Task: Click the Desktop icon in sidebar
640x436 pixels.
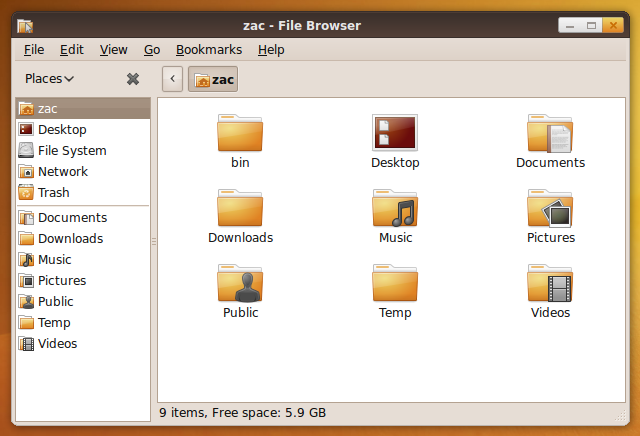Action: (x=26, y=129)
